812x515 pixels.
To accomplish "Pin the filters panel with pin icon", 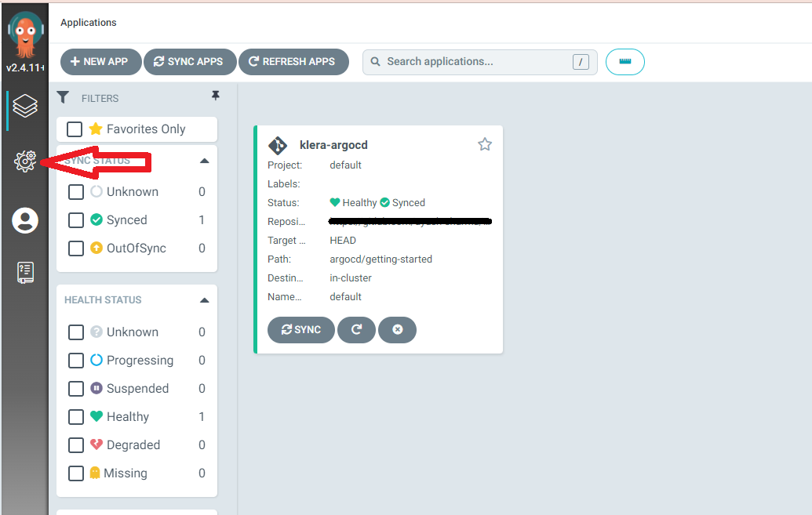I will click(x=216, y=96).
